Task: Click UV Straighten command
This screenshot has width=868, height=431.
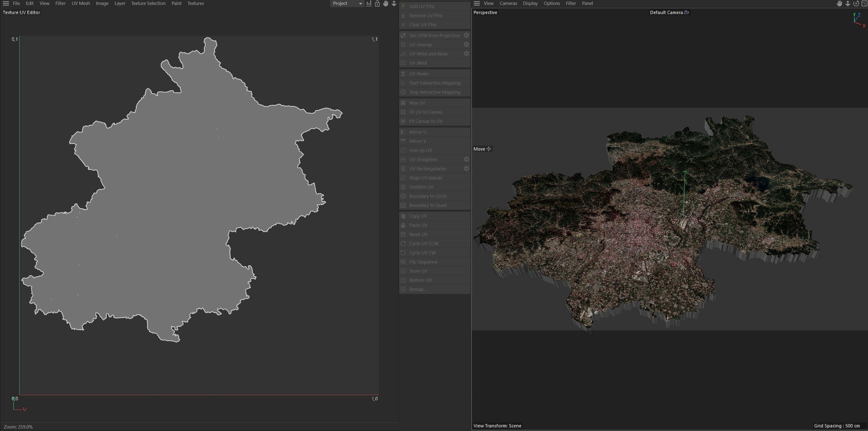Action: [431, 159]
